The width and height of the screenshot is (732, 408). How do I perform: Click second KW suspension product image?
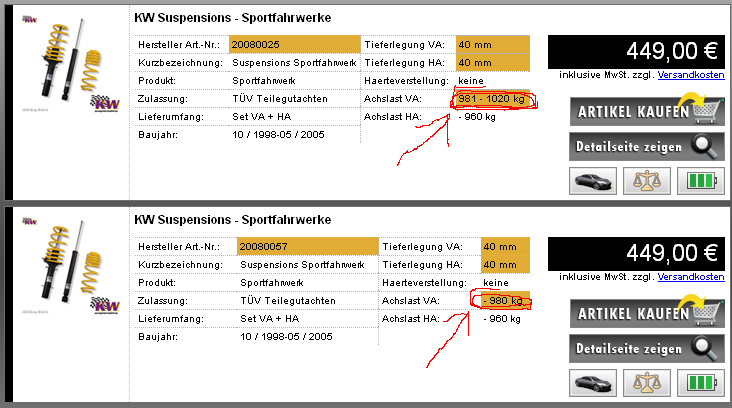coord(71,265)
